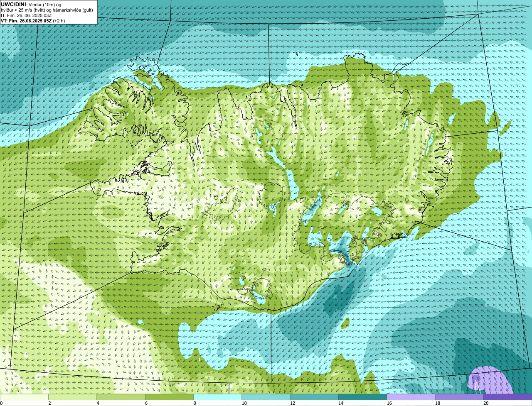This screenshot has height=406, width=532.
Task: Click the "IT: Fim. 26. 06. 2025 03Z" line
Action: coord(26,15)
